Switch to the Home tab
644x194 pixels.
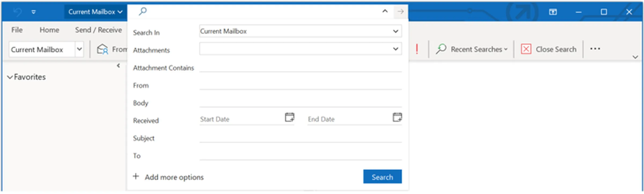click(49, 30)
